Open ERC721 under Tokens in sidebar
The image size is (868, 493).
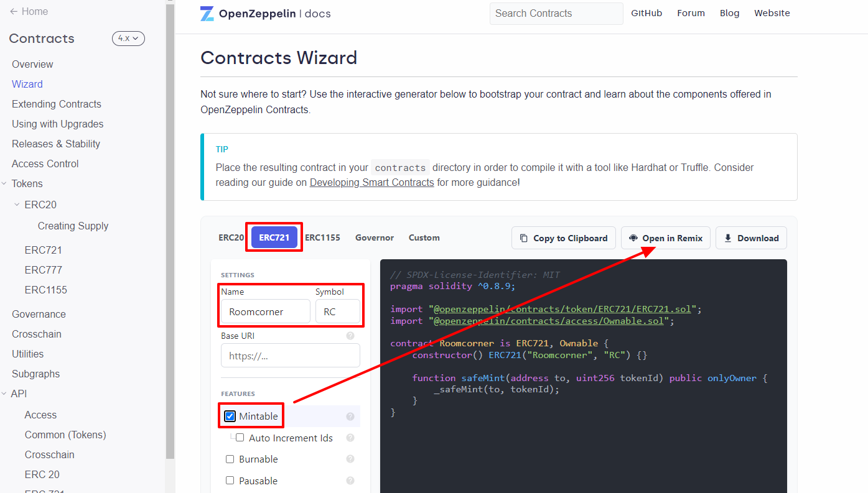point(44,250)
